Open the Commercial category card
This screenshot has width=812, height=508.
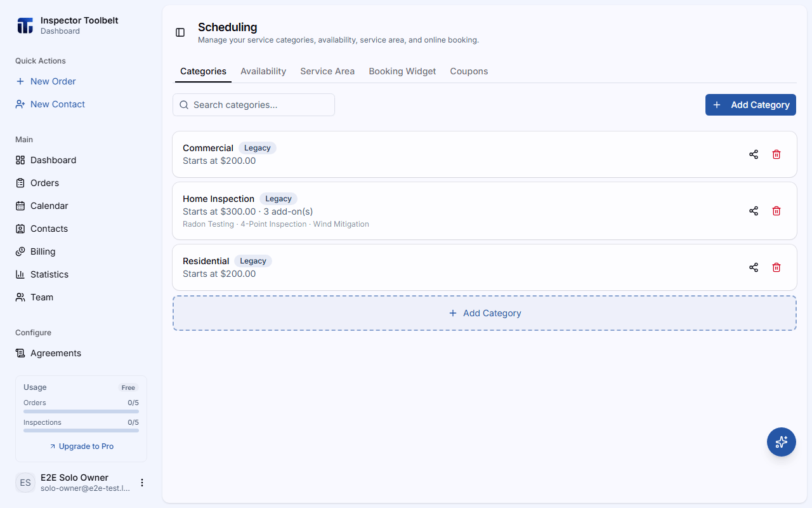(485, 154)
